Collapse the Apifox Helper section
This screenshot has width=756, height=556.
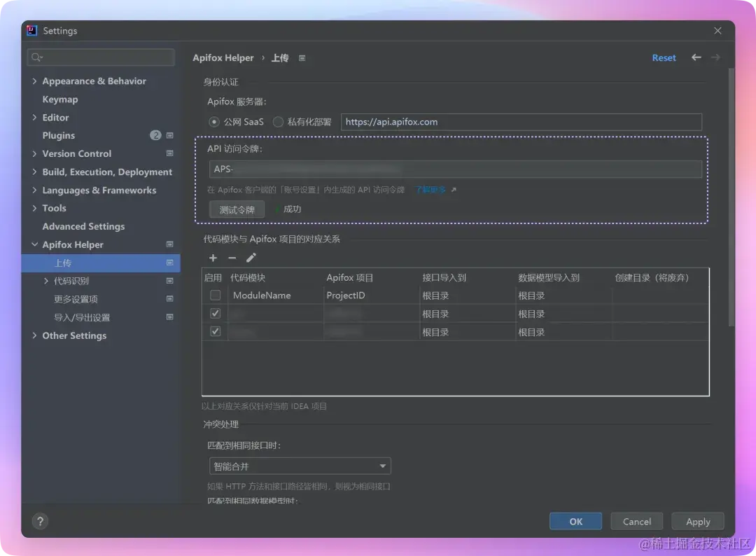(34, 244)
